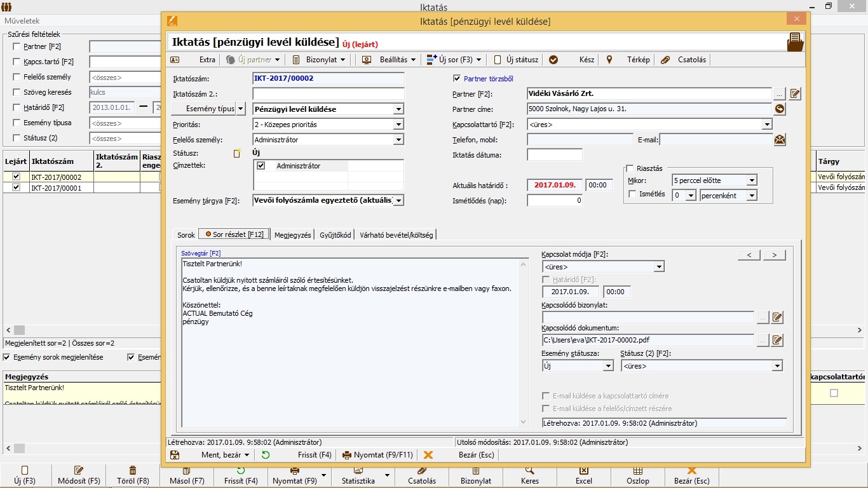Expand the Felelős személy dropdown
The width and height of the screenshot is (868, 488).
[x=398, y=140]
